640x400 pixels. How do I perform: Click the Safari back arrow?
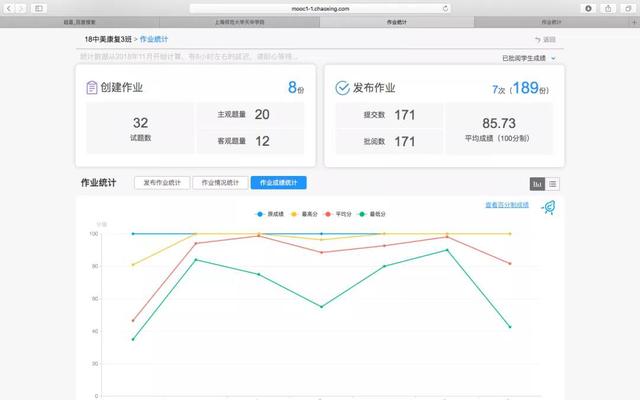click(x=9, y=8)
